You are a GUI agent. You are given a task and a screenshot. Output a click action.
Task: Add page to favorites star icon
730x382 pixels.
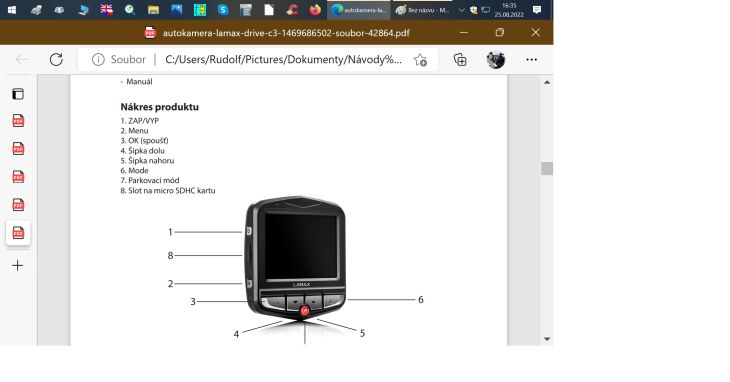[420, 60]
